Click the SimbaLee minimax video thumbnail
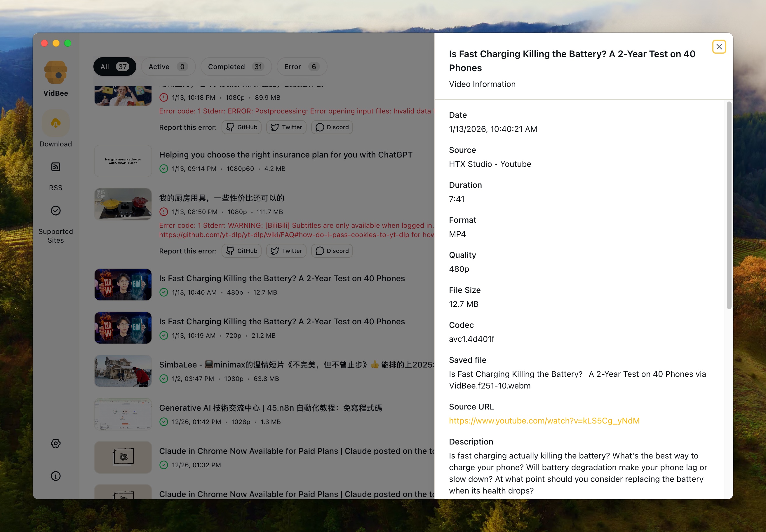 coord(123,371)
